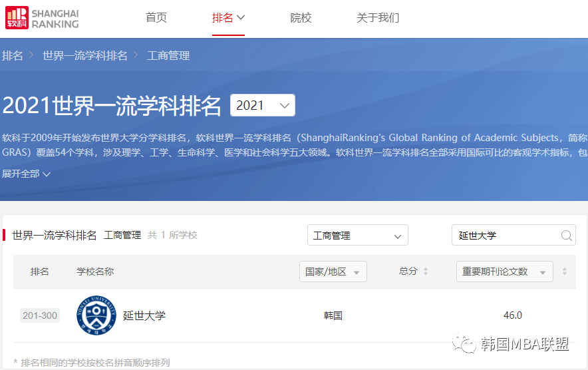The height and width of the screenshot is (370, 588).
Task: Open the 国家/地区 filter dropdown
Action: pos(333,272)
